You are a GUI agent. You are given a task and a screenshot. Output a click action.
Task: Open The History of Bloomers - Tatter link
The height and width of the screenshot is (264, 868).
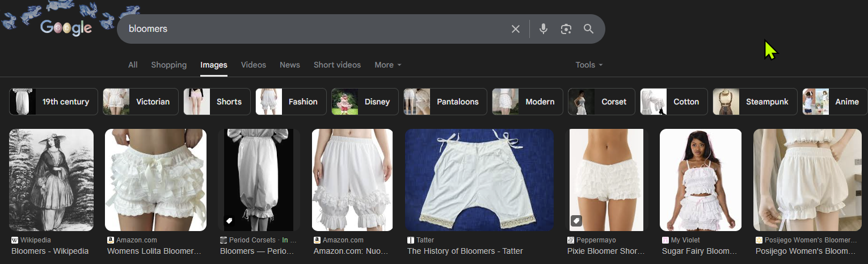point(465,251)
